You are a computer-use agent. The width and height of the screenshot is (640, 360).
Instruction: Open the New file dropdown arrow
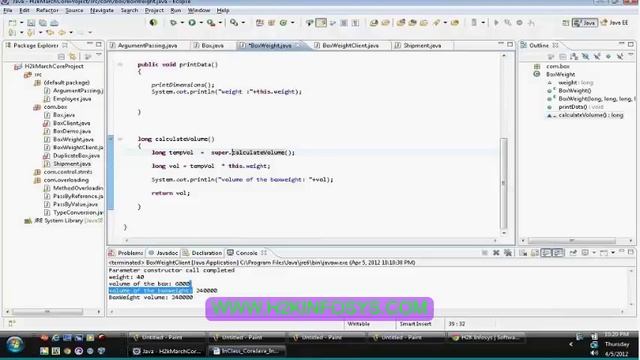21,23
